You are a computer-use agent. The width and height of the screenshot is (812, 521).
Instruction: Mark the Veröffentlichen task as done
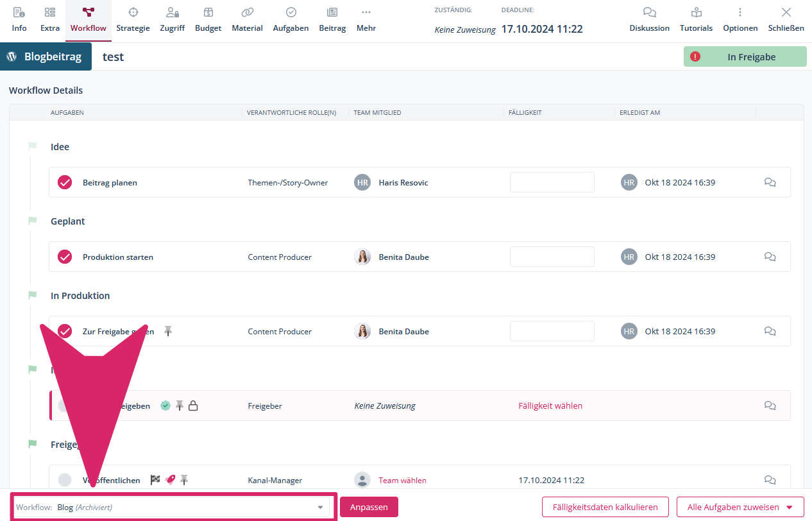point(65,480)
